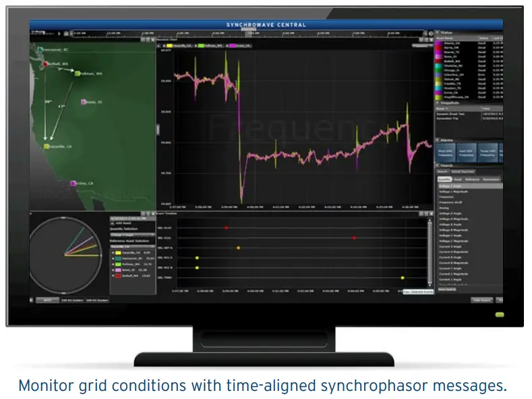532x399 pixels.
Task: Click the splitter handle left of the chart
Action: point(158,129)
